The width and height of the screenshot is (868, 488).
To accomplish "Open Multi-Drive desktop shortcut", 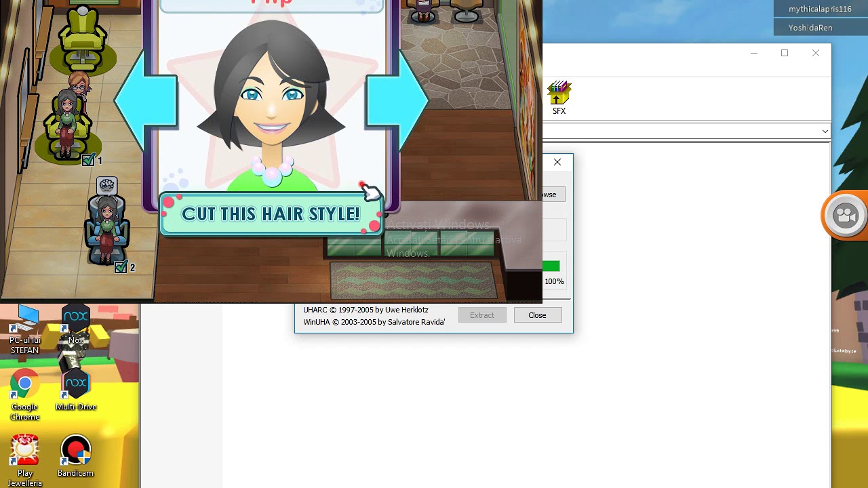I will pos(76,391).
